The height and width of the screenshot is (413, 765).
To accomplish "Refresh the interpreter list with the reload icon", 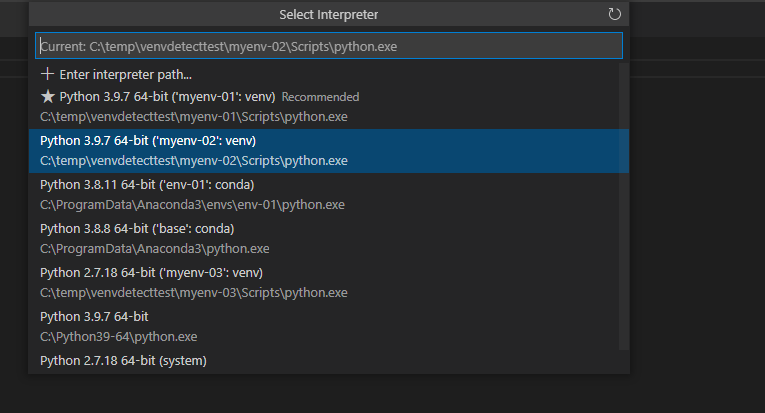I will tap(614, 14).
